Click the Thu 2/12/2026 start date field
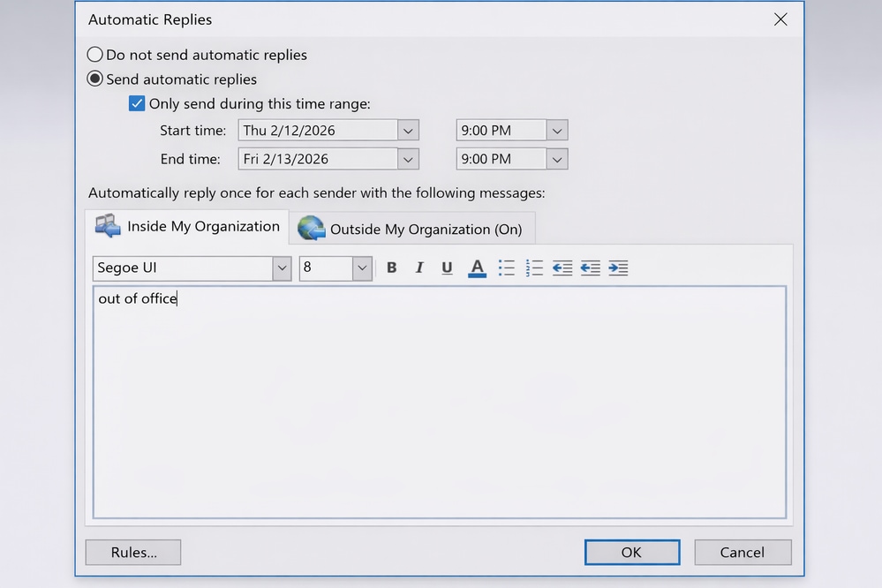The width and height of the screenshot is (882, 588). pos(318,131)
